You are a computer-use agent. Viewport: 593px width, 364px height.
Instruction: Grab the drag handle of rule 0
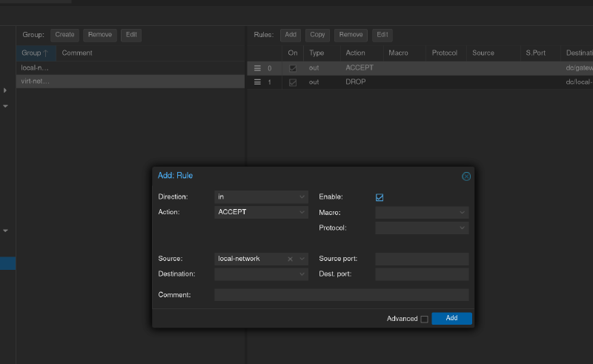click(257, 68)
